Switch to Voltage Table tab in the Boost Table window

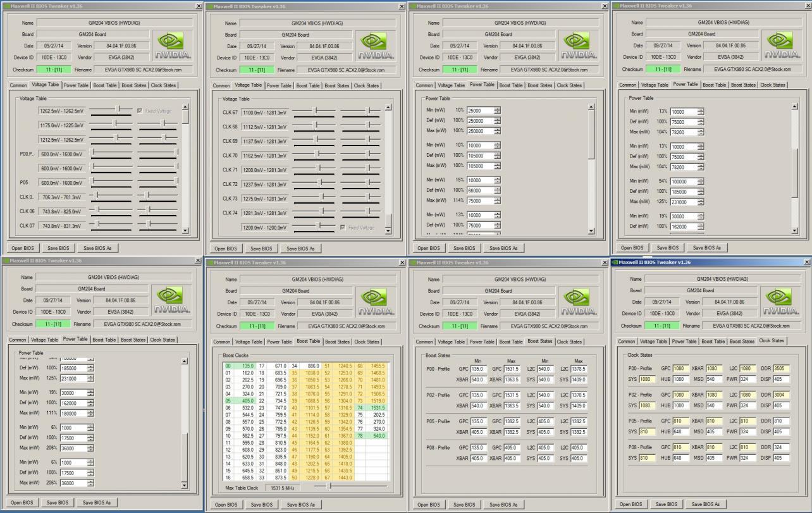pyautogui.click(x=249, y=342)
